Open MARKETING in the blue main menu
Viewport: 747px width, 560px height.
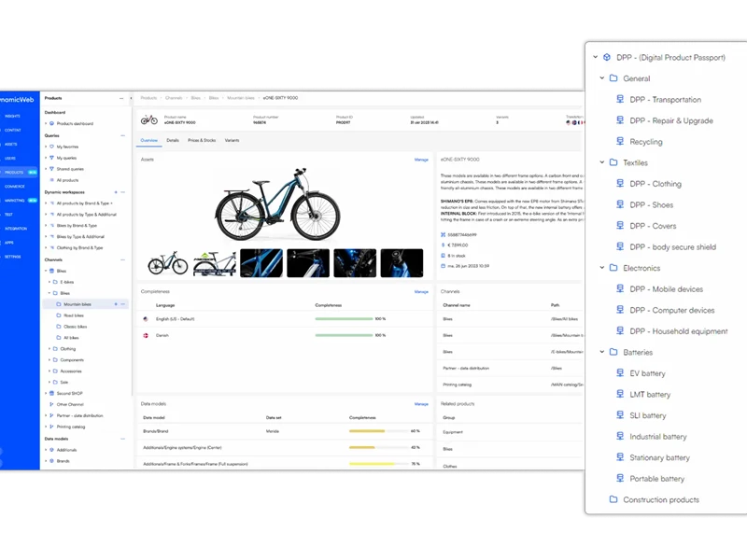(x=15, y=201)
